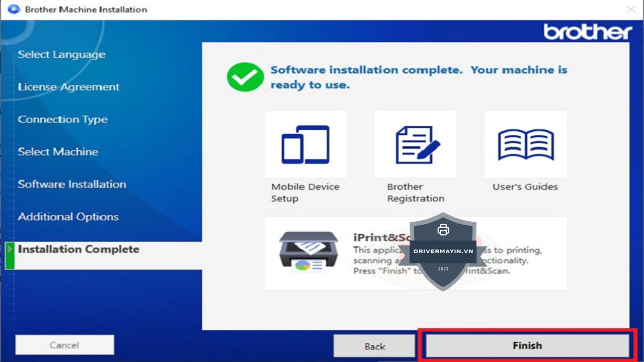Open the Software Installation step
Screen dimensions: 644x362
[x=72, y=185]
